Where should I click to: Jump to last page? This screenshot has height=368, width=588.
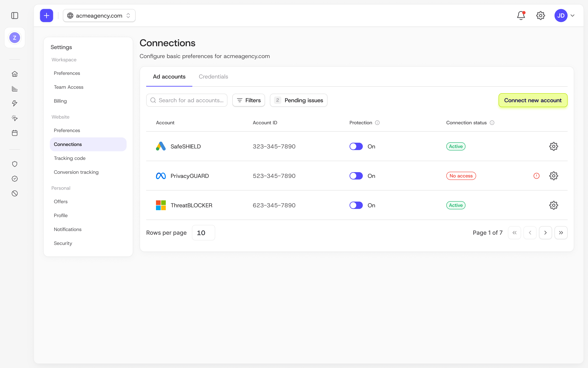tap(561, 233)
